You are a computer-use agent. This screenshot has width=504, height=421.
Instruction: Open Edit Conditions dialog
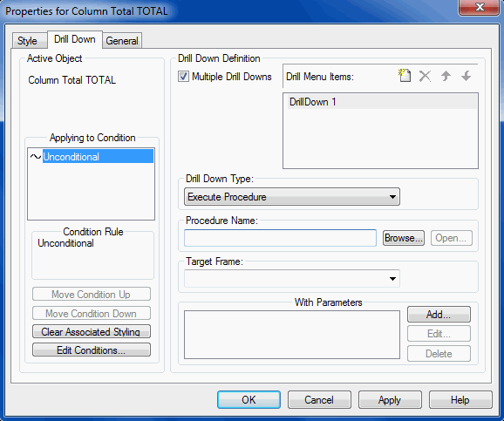92,350
